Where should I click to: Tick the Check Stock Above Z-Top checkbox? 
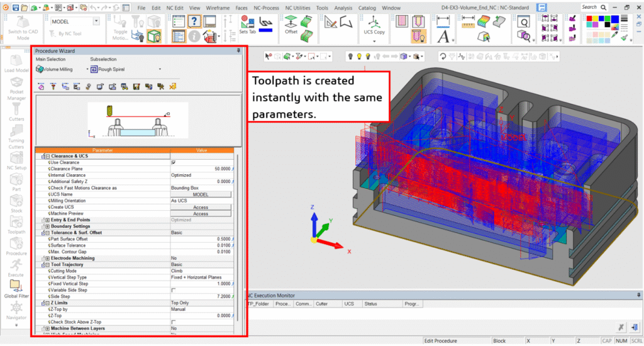(x=174, y=322)
